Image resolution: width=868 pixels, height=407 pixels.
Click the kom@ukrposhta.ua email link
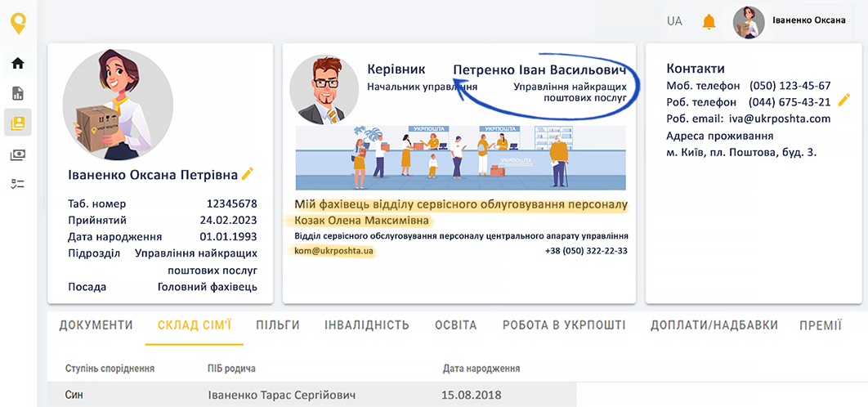[x=334, y=251]
